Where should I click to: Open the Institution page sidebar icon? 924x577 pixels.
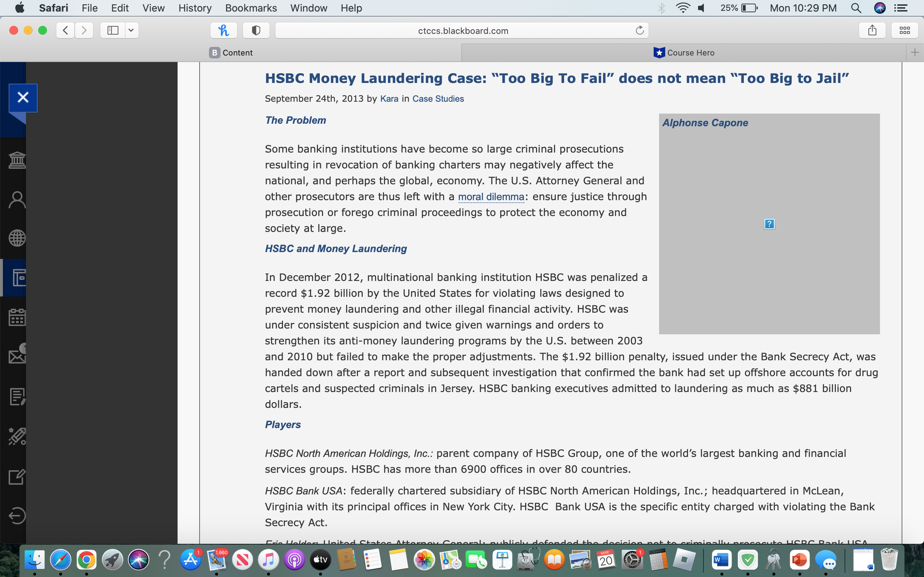pos(17,160)
